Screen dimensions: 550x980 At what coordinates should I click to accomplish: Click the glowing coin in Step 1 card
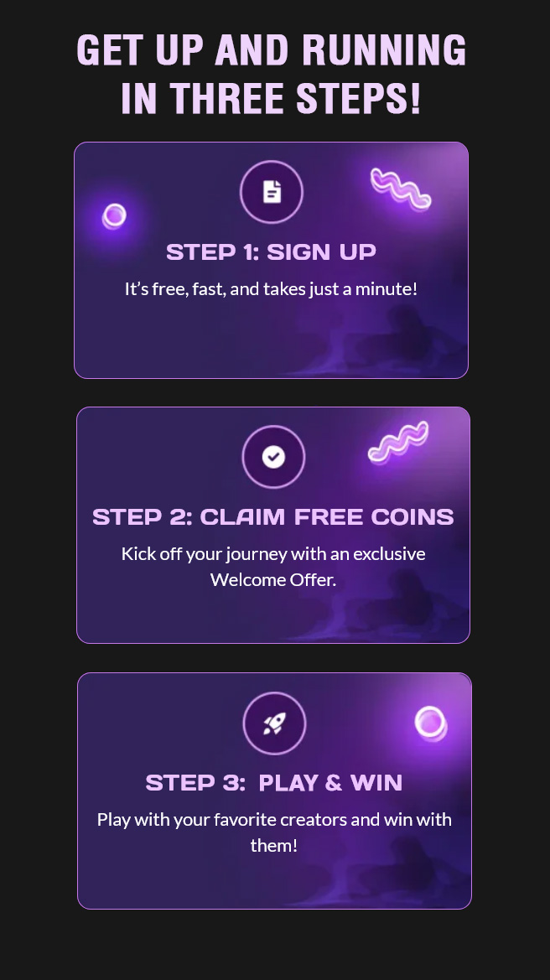(x=114, y=216)
